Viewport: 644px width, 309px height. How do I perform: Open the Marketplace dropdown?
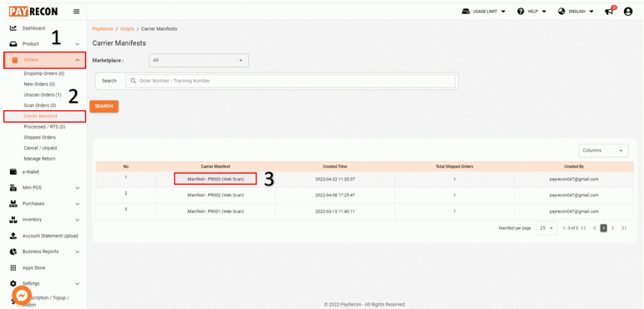(x=198, y=60)
